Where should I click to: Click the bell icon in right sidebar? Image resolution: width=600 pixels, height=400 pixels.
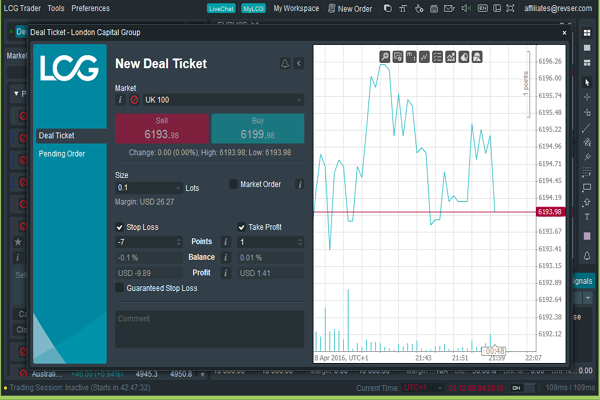coord(587,256)
